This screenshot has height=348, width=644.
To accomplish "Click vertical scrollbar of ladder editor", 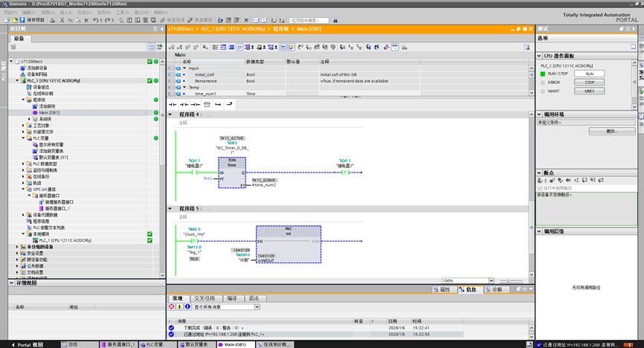I will click(x=532, y=194).
